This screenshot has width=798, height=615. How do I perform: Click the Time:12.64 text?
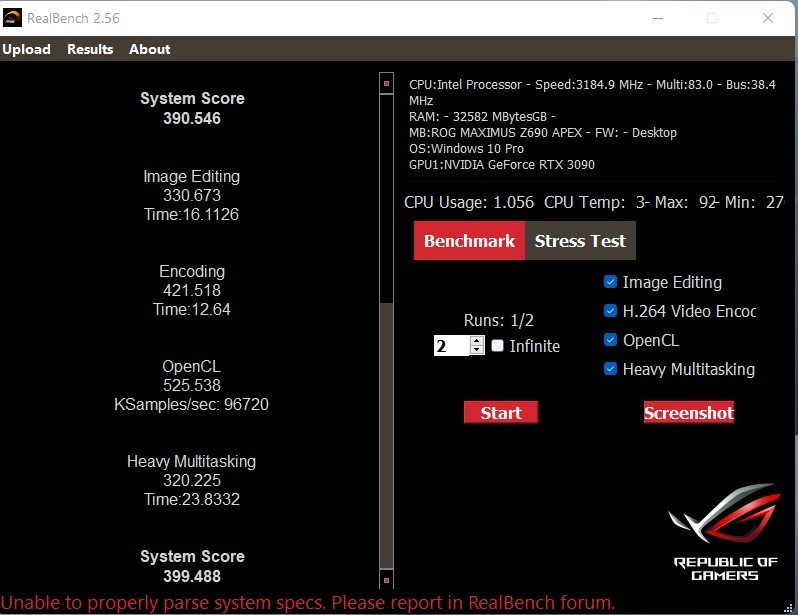tap(192, 309)
